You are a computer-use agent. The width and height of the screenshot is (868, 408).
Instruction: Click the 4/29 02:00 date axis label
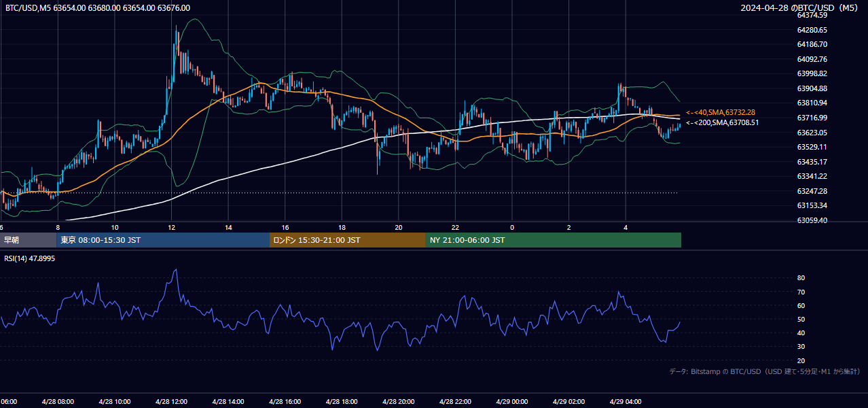[569, 402]
